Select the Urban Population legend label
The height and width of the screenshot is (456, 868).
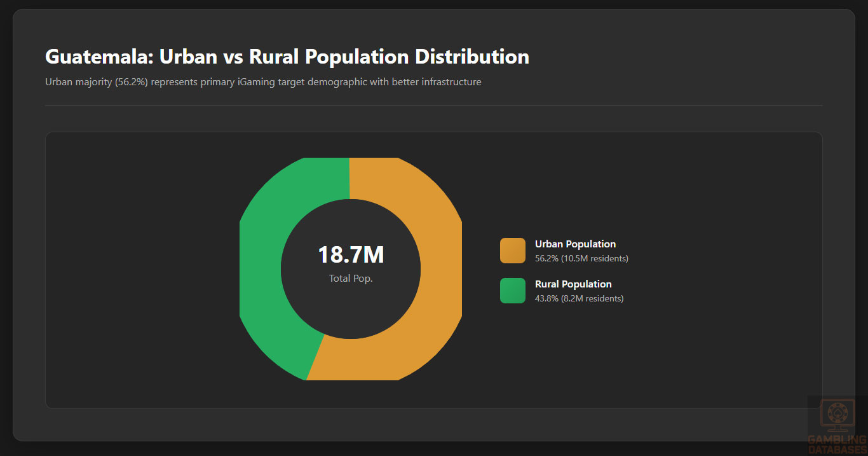coord(575,244)
